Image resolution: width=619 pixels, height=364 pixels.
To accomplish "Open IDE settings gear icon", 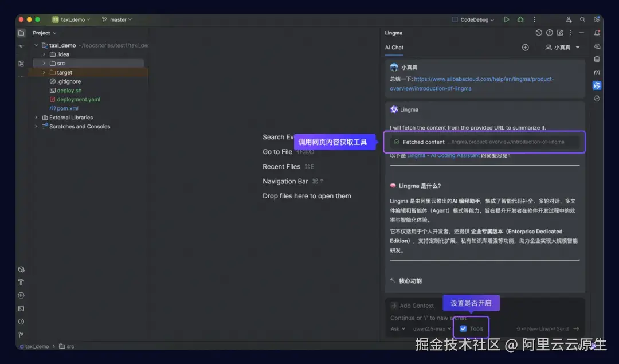I will pyautogui.click(x=597, y=19).
